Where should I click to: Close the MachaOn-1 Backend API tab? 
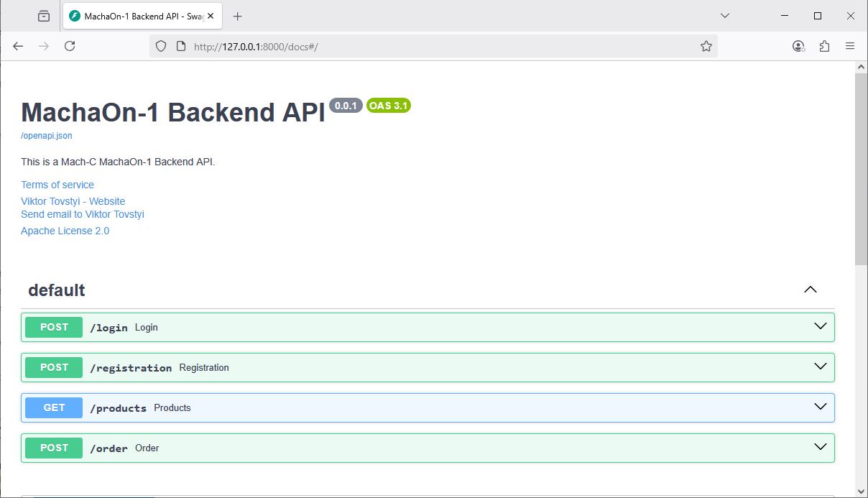click(x=211, y=16)
